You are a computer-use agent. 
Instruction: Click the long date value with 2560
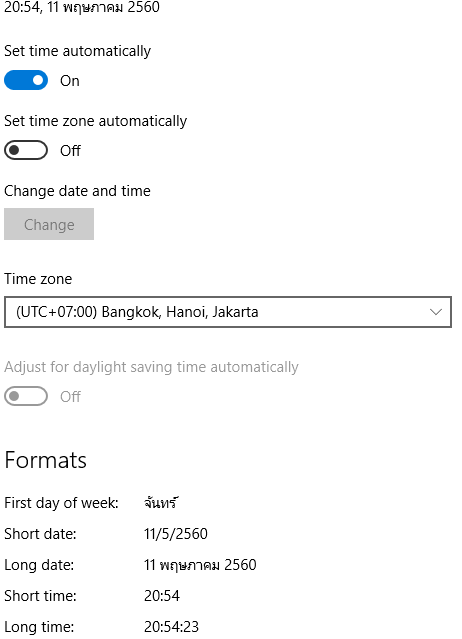point(200,565)
